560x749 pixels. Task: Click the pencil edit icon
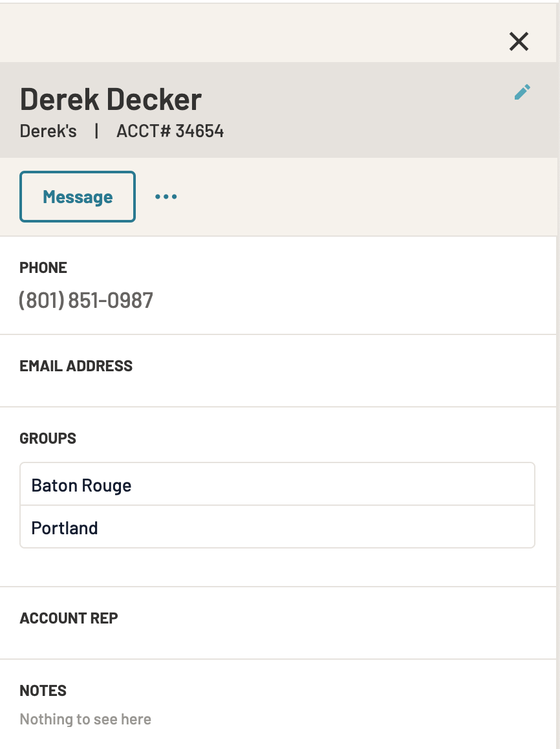pos(522,92)
